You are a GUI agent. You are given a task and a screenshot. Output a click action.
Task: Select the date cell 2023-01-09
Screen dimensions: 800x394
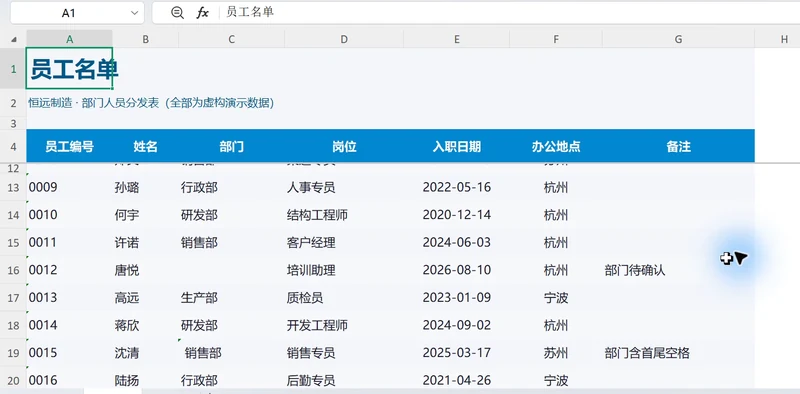tap(457, 298)
